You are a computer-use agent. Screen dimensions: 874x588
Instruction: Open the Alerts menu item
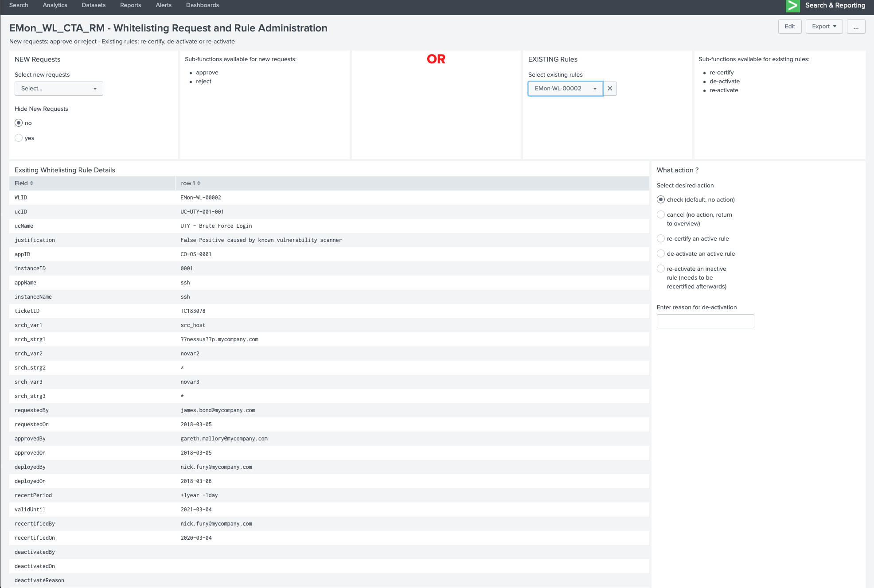pos(164,5)
